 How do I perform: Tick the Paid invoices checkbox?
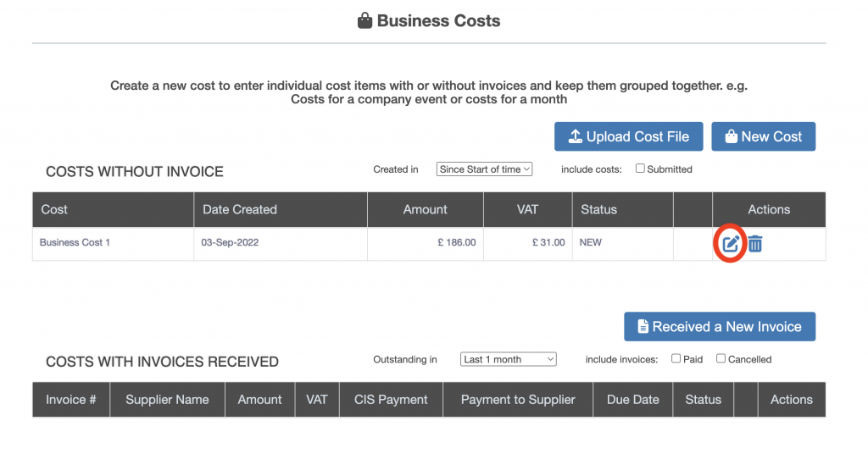coord(676,358)
